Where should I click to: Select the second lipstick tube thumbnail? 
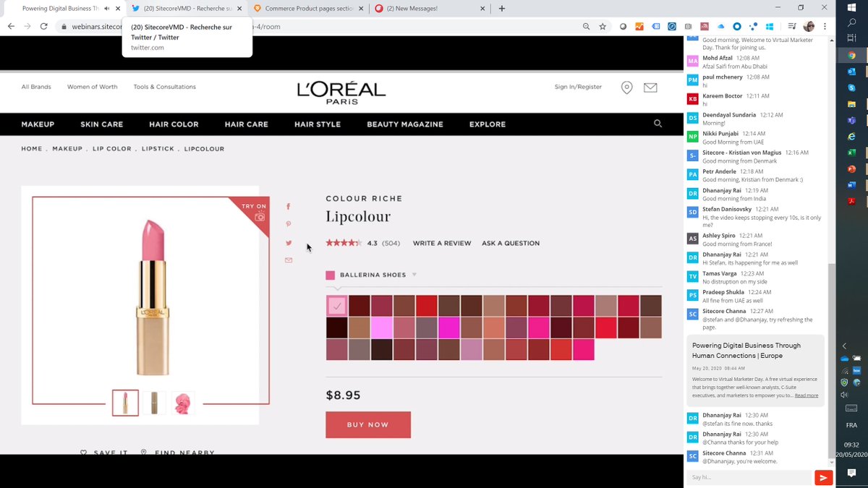click(x=154, y=403)
